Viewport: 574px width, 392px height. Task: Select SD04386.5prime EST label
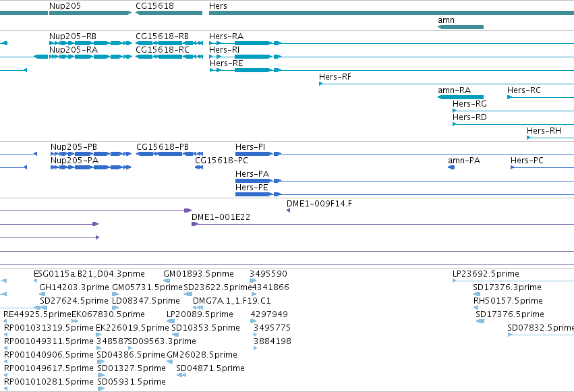[x=131, y=355]
